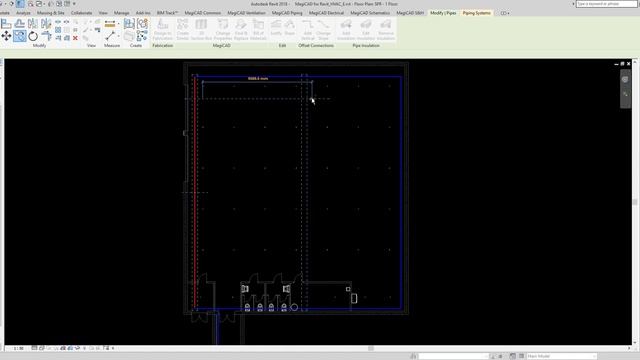
Task: Select the Offset tool
Action: tap(20, 24)
